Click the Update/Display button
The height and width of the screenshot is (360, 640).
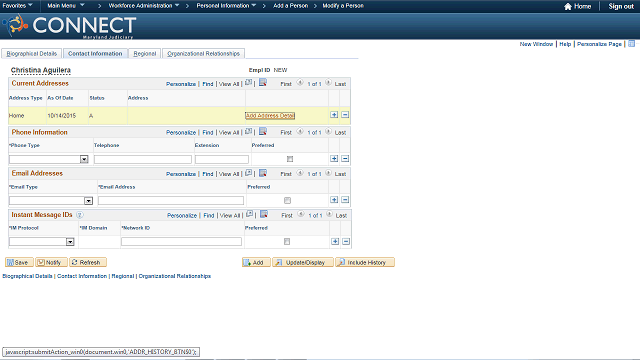pos(303,262)
